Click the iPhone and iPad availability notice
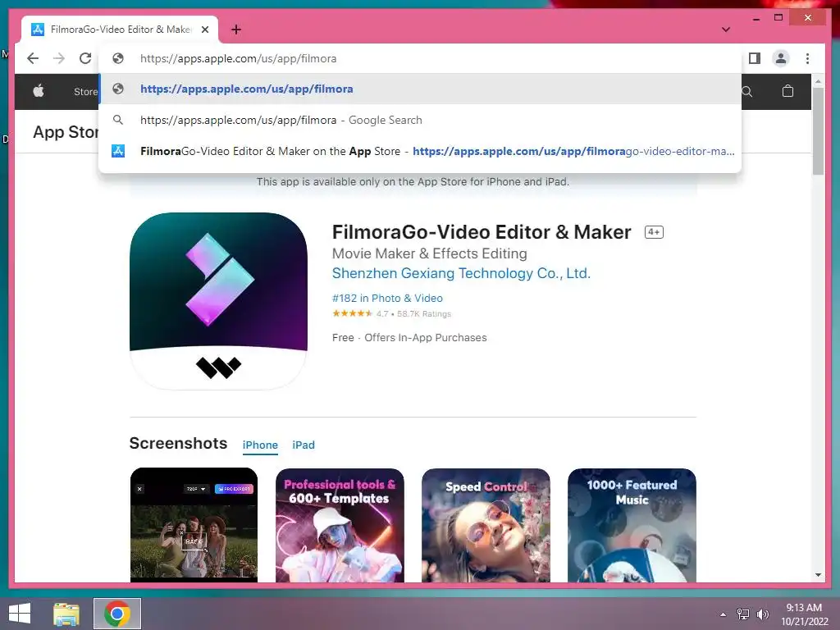840x630 pixels. [413, 181]
